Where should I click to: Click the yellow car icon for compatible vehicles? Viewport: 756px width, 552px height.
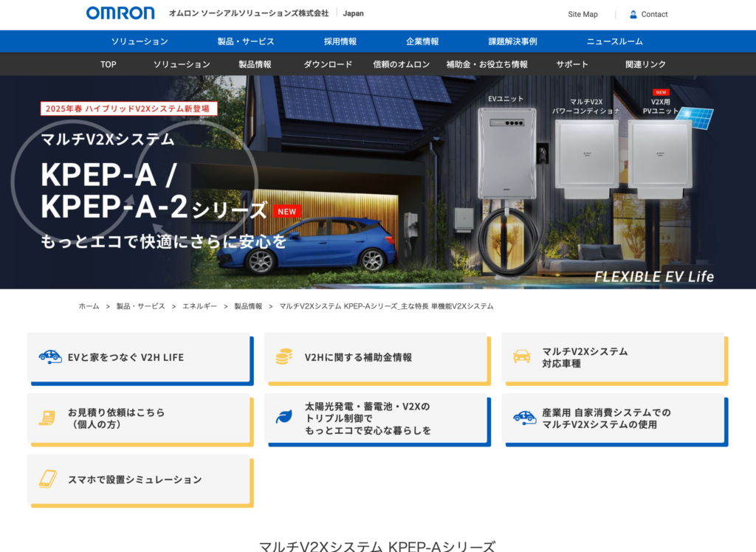(522, 356)
